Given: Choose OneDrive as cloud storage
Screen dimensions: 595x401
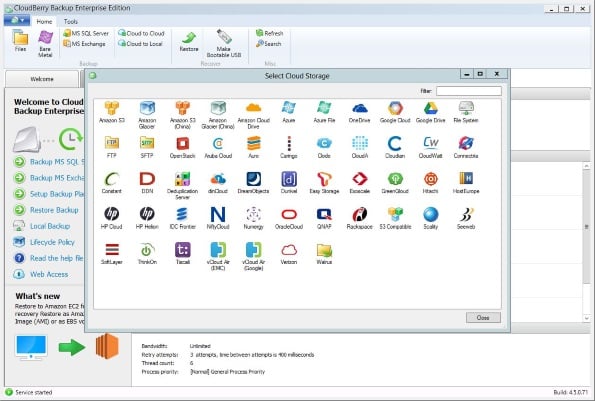Looking at the screenshot, I should (x=359, y=112).
